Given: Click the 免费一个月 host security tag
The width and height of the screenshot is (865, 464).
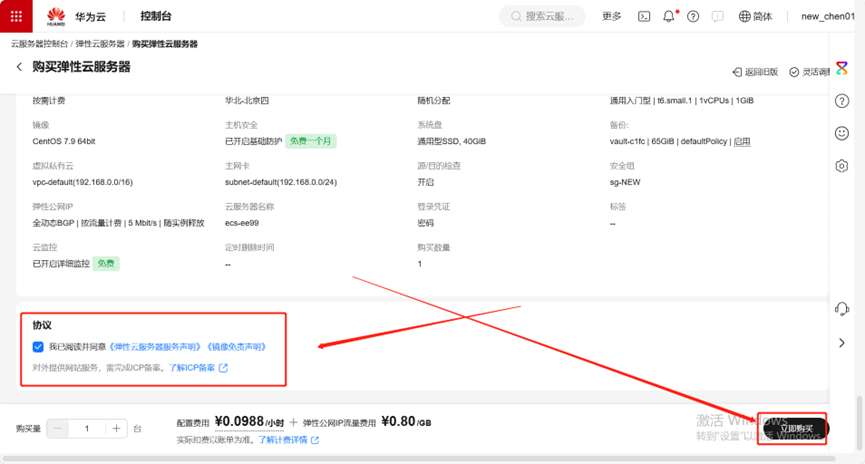Looking at the screenshot, I should pyautogui.click(x=311, y=141).
